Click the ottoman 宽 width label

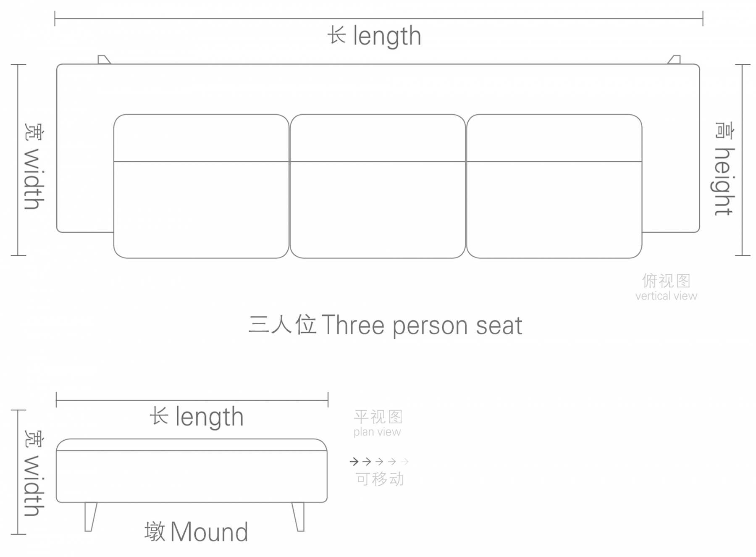pyautogui.click(x=33, y=473)
